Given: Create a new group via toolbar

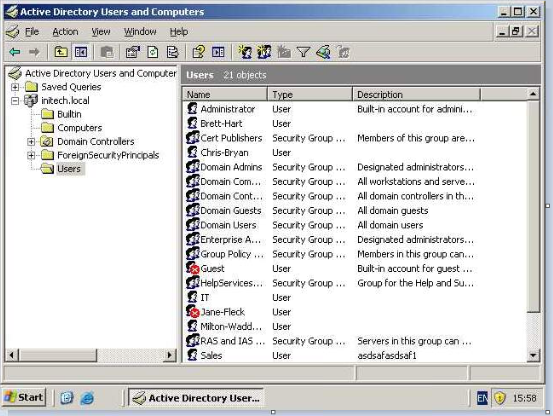Looking at the screenshot, I should tap(265, 52).
